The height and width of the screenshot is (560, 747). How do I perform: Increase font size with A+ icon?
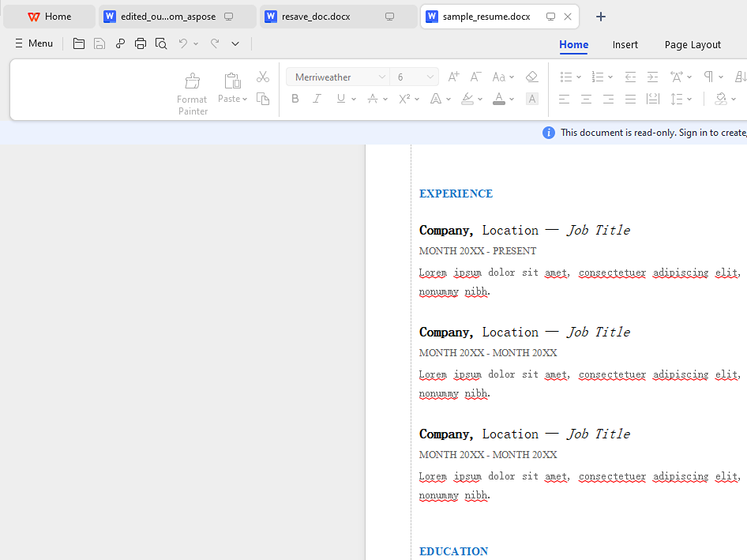coord(453,77)
